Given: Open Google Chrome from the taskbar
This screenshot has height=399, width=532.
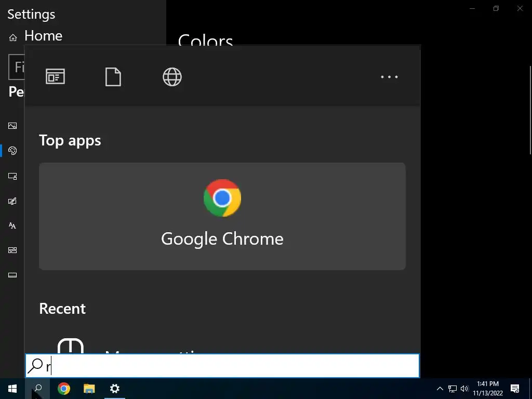Looking at the screenshot, I should tap(64, 389).
